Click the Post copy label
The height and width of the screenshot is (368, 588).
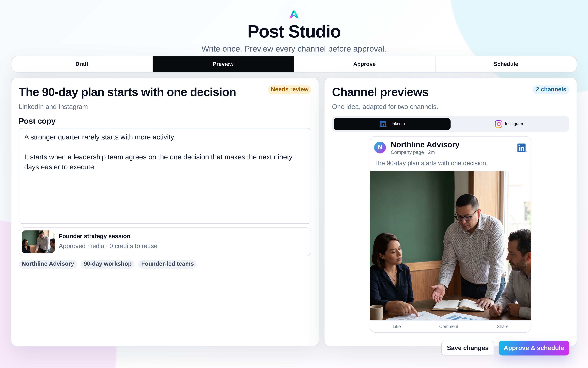click(x=37, y=121)
